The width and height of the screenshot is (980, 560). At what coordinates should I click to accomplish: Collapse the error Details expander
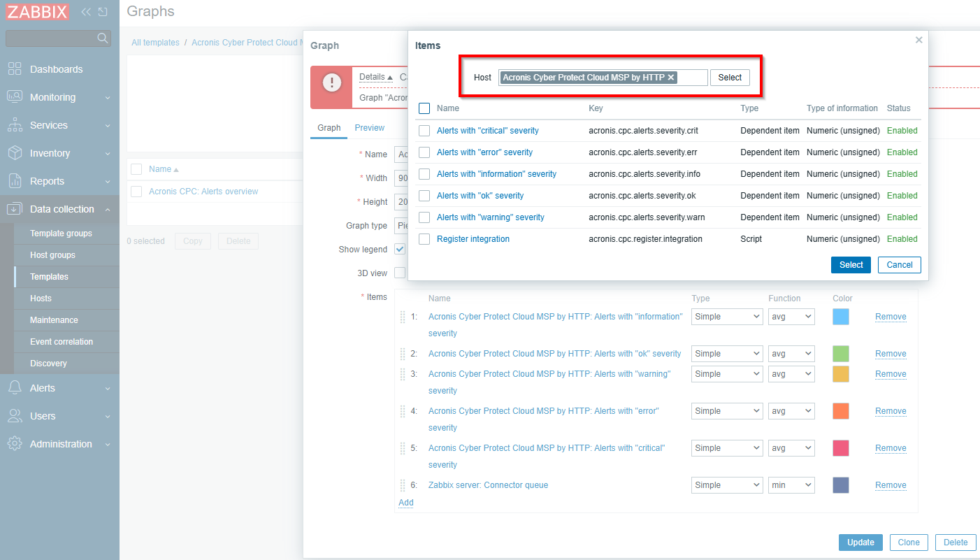coord(376,77)
